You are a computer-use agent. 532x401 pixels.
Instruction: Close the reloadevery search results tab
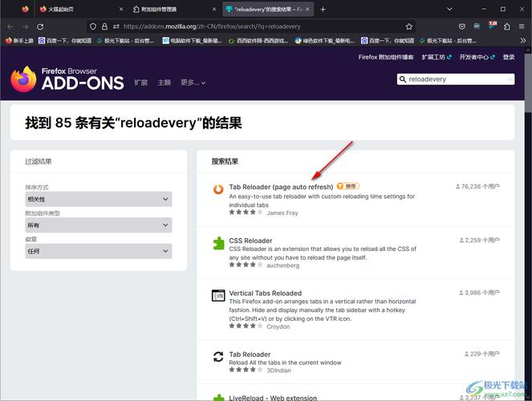pos(307,10)
